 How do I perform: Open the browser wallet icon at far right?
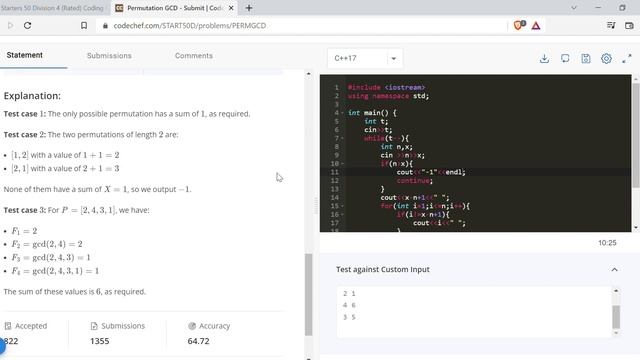pyautogui.click(x=629, y=25)
